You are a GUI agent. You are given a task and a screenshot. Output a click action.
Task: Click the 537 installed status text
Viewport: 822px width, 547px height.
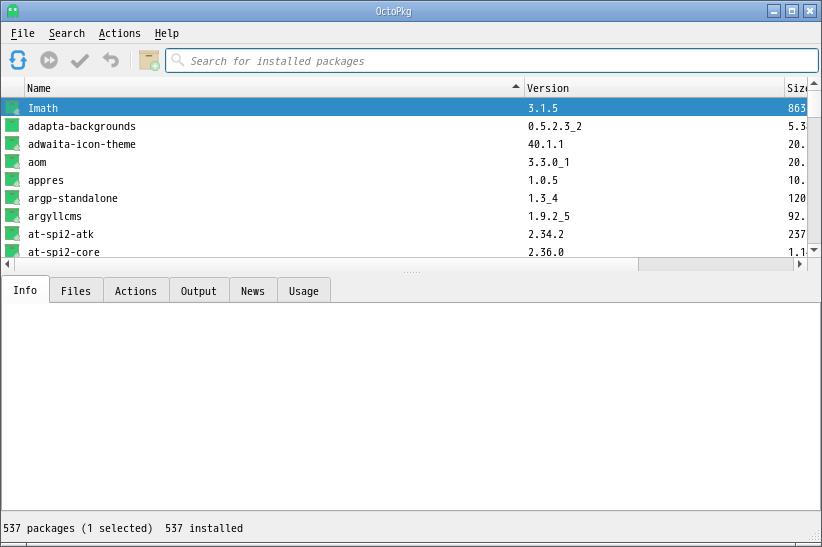pos(204,528)
